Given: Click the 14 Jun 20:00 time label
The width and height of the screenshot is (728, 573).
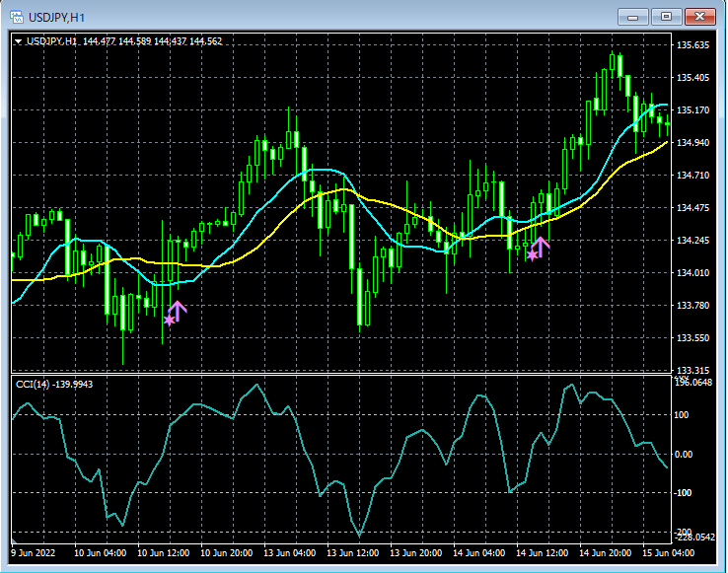Looking at the screenshot, I should click(x=606, y=553).
